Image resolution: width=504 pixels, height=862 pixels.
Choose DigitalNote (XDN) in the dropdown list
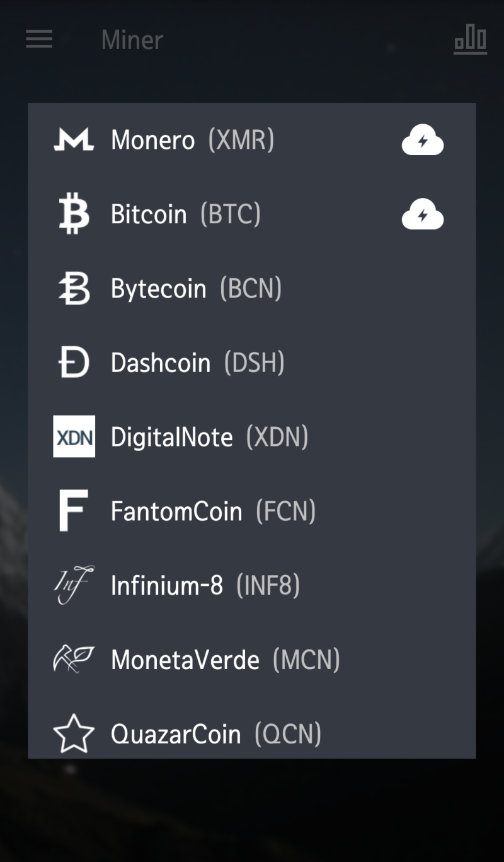tap(252, 436)
